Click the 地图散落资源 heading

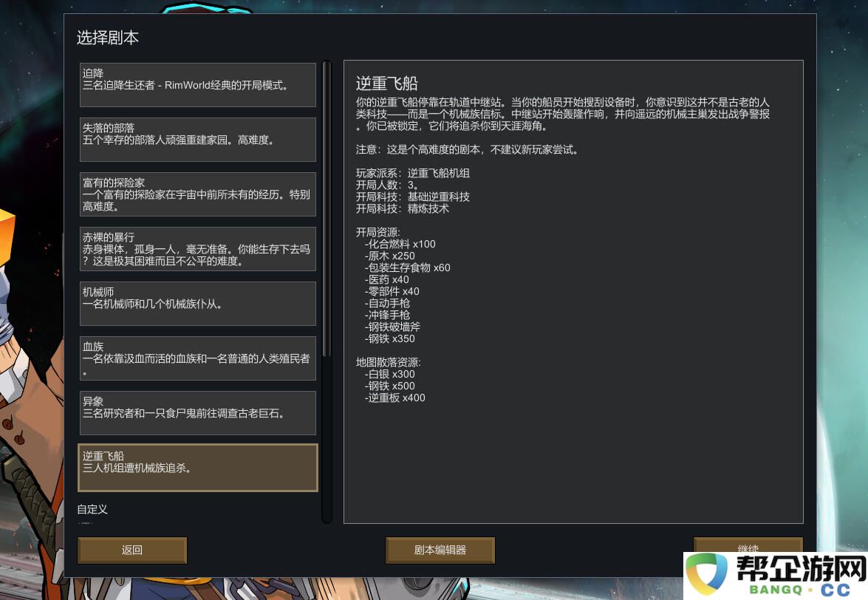tap(389, 363)
